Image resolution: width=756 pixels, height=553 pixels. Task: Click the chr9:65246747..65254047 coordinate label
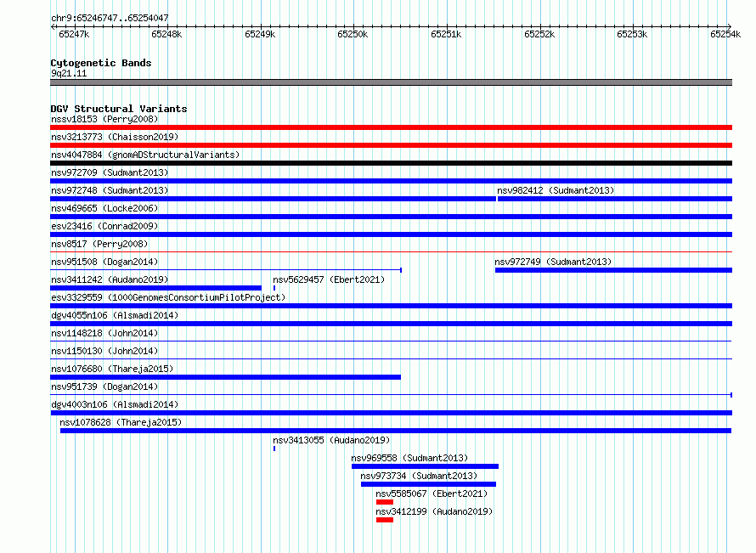pyautogui.click(x=110, y=18)
